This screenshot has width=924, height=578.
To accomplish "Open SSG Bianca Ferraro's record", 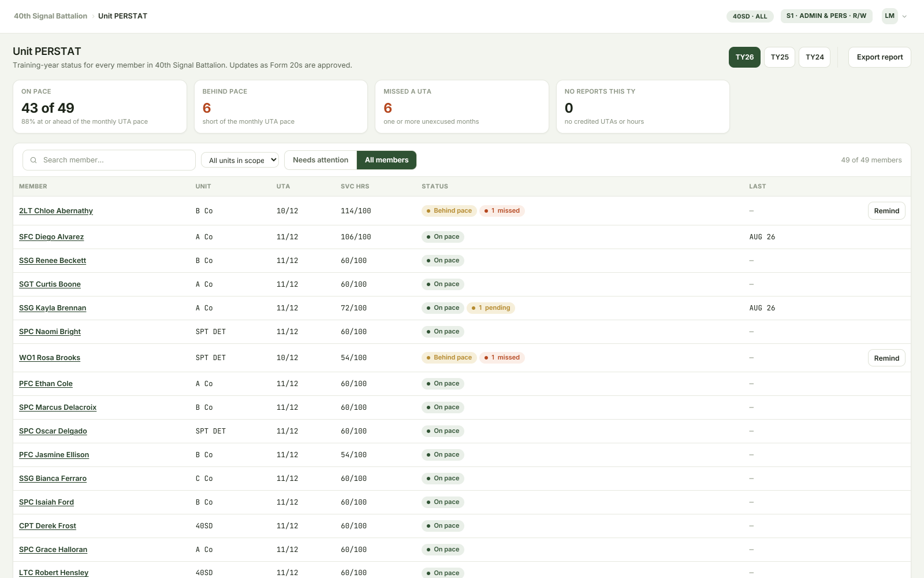I will point(53,479).
